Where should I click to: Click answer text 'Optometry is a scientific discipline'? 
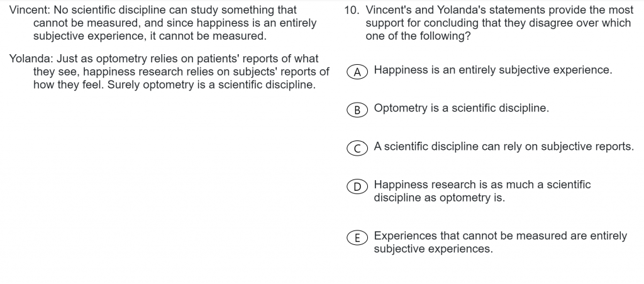point(461,108)
